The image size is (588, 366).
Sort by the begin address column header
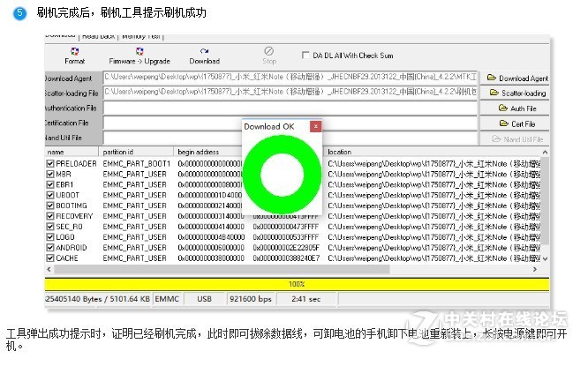(208, 152)
